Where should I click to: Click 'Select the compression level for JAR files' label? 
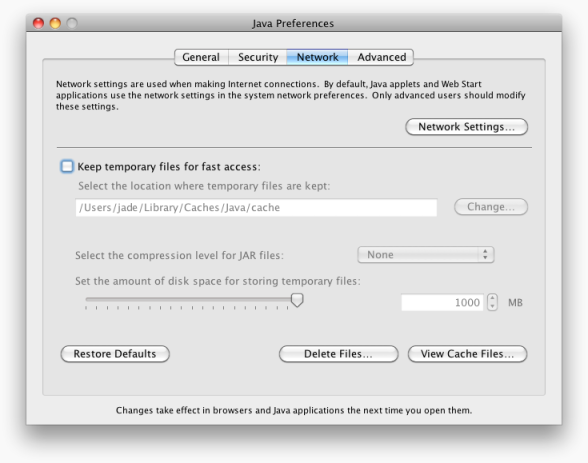pos(179,255)
